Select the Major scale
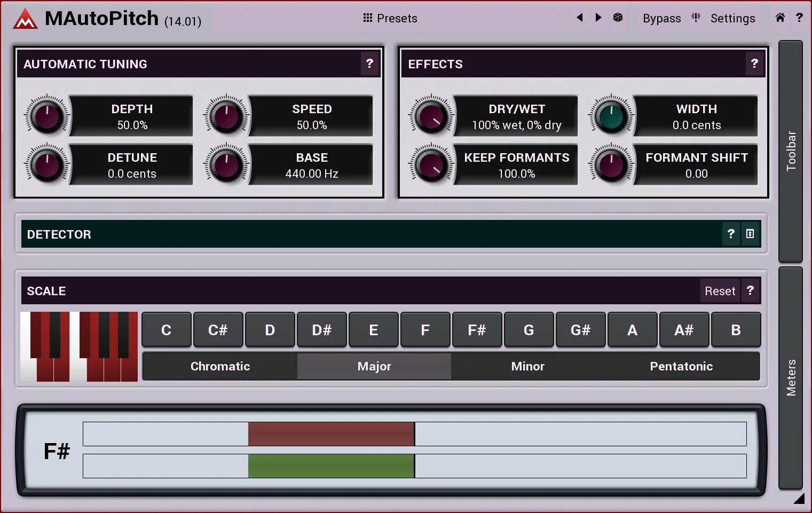The width and height of the screenshot is (812, 513). click(374, 366)
